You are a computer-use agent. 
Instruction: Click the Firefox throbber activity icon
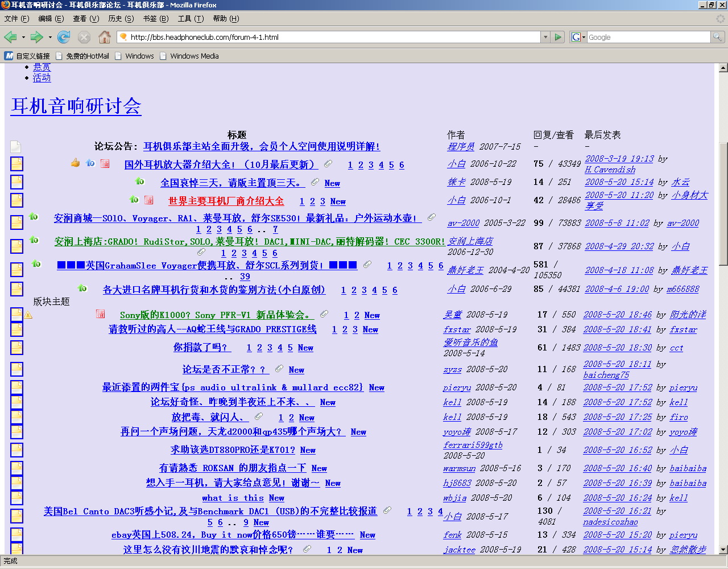click(x=720, y=19)
